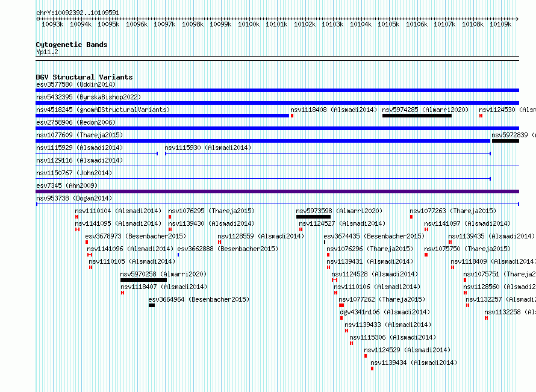Viewport: 536px width, 392px height.
Task: Click nsv1110104 (Alsmadi2014) label
Action: coord(118,211)
